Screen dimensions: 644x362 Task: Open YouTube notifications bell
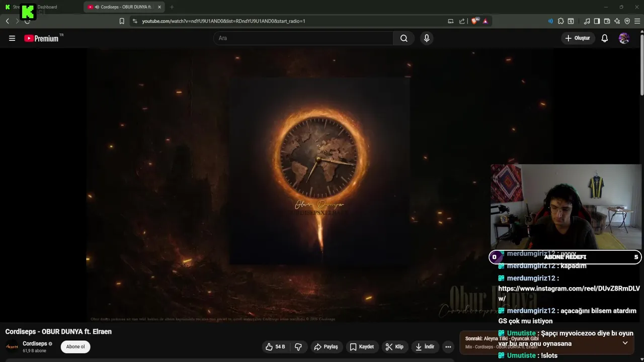point(605,38)
